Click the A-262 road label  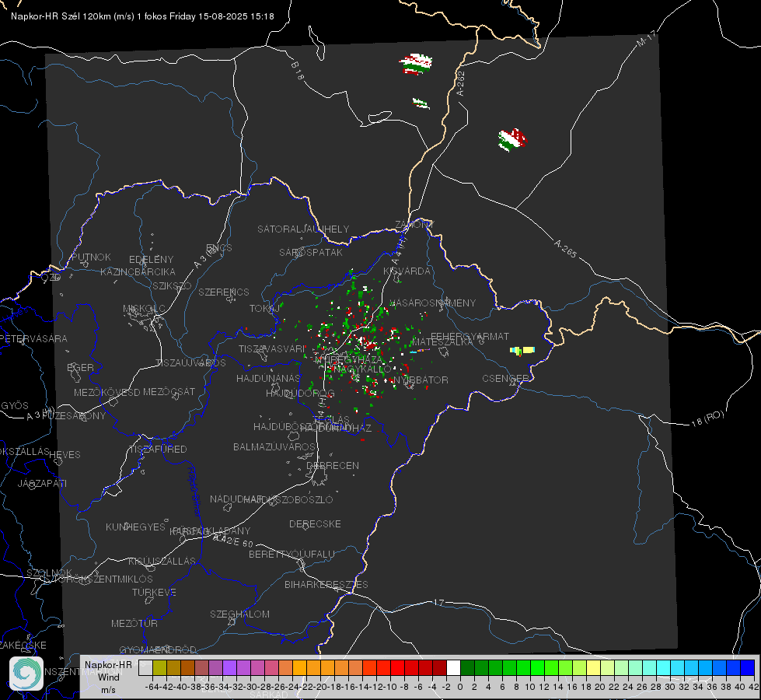(x=461, y=83)
